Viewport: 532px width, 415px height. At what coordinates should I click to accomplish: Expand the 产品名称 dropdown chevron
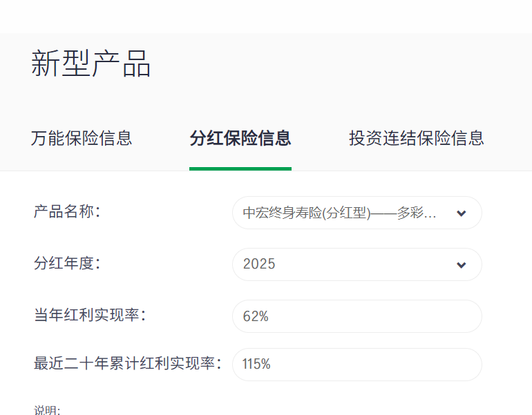click(461, 213)
